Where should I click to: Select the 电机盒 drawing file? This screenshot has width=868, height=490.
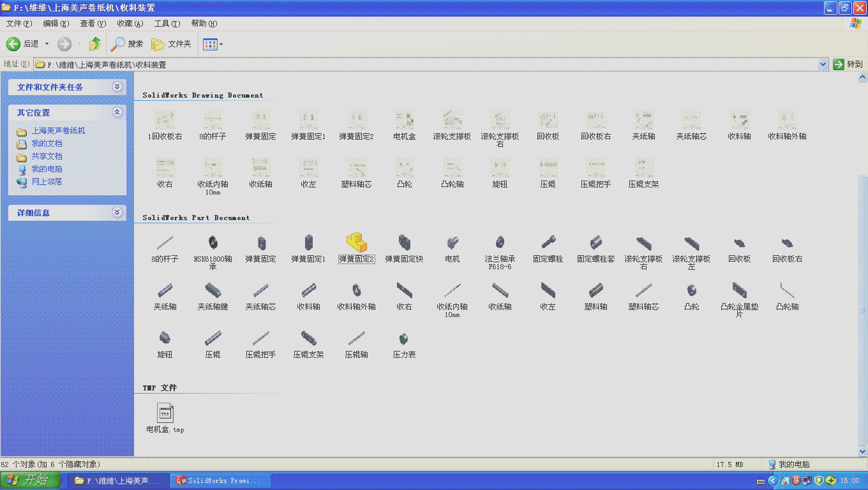pyautogui.click(x=404, y=126)
